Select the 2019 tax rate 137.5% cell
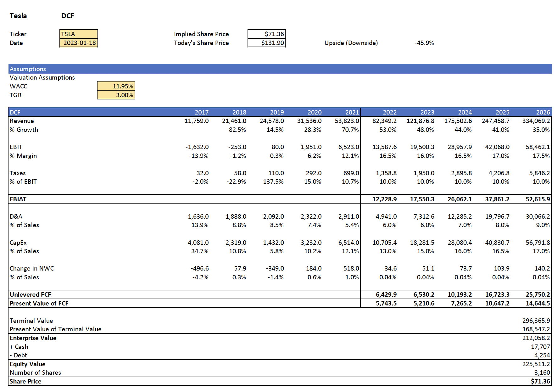This screenshot has height=392, width=558. pos(273,182)
